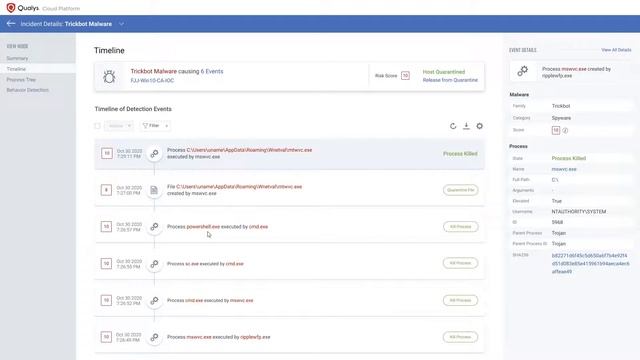The image size is (640, 360).
Task: Click the Category value Spyware
Action: (561, 118)
